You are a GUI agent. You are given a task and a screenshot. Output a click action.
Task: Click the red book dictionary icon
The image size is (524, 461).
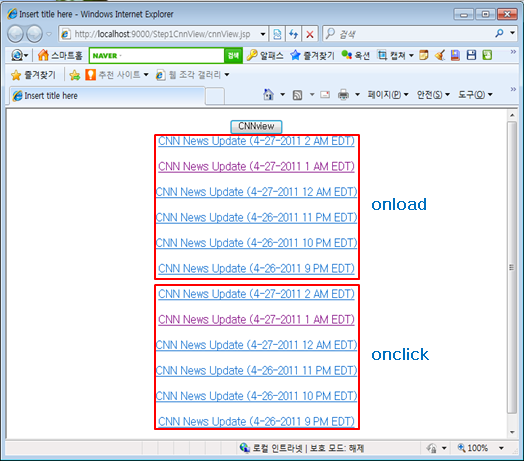[455, 55]
